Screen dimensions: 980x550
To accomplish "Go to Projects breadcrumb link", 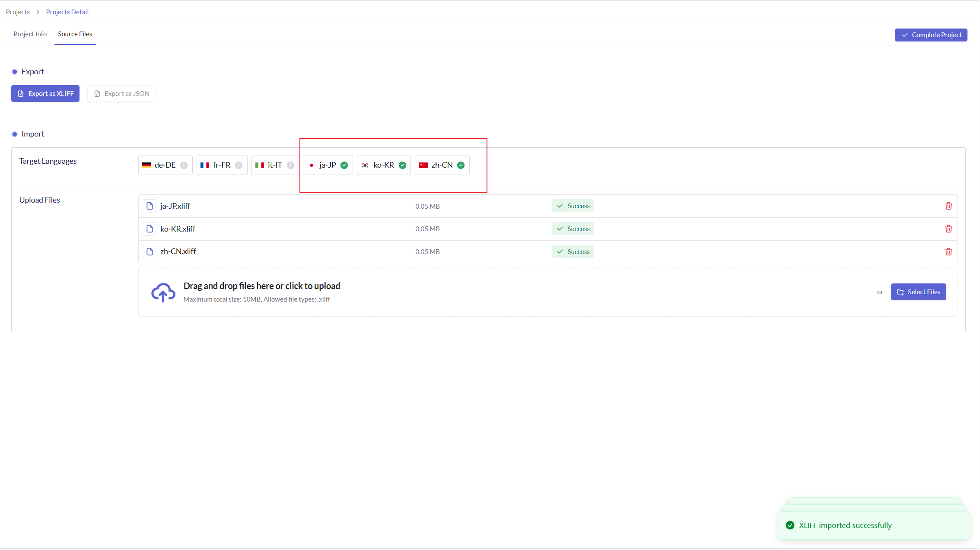I will coord(18,12).
